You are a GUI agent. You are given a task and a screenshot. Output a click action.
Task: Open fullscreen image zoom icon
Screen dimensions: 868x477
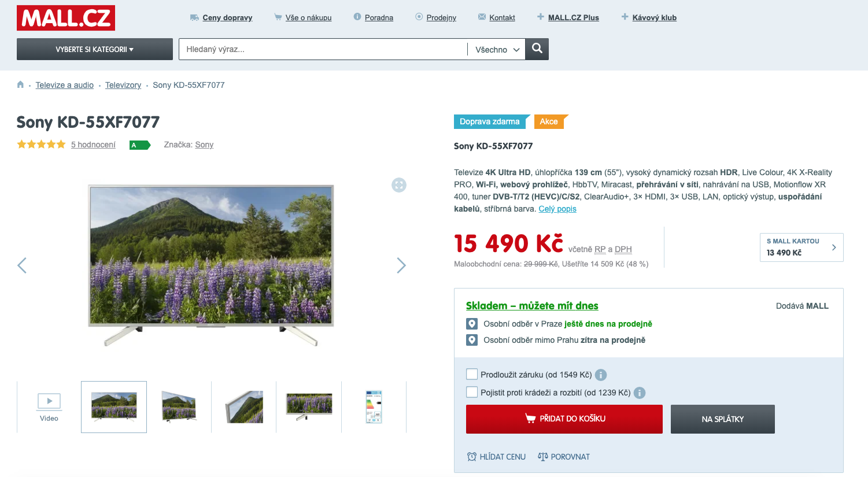coord(399,185)
